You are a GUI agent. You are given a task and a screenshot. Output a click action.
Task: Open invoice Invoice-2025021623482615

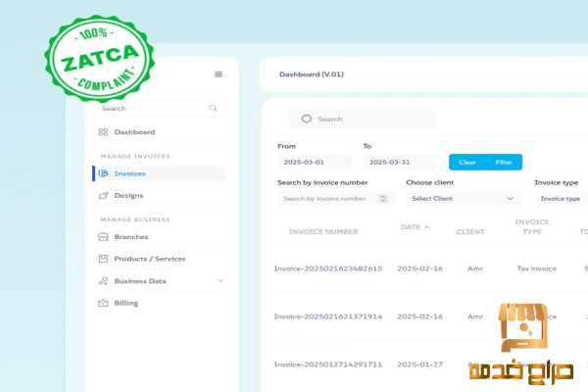click(x=328, y=269)
